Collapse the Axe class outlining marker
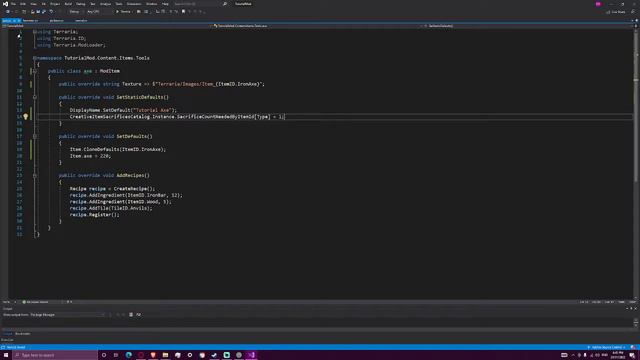Screen dimensions: 640x360 (x=35, y=71)
